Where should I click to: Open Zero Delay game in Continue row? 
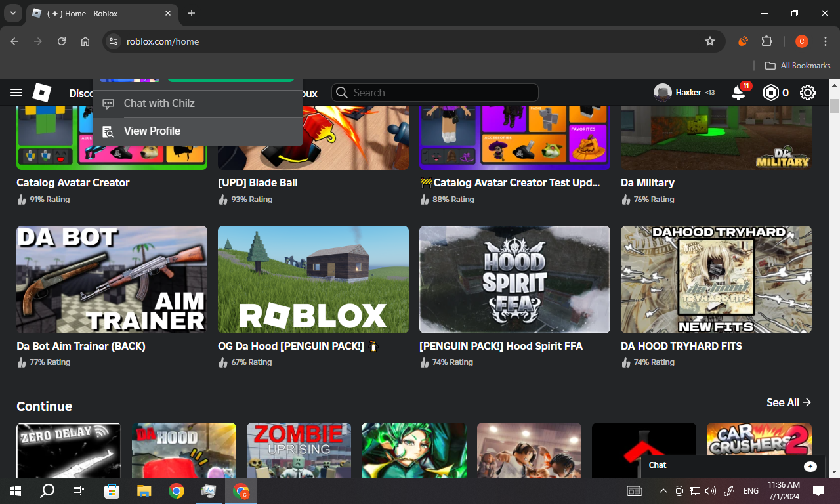click(x=69, y=450)
